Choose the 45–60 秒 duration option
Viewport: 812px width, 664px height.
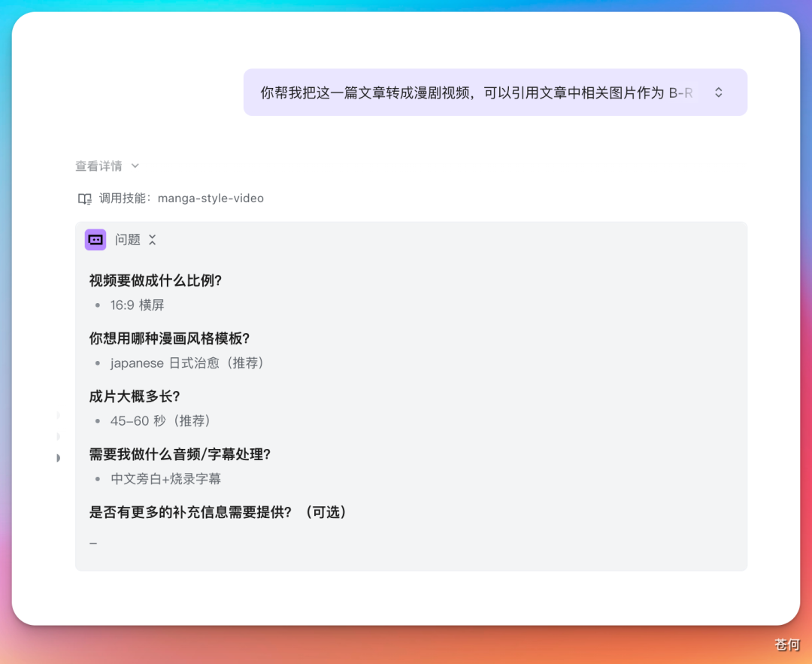(159, 420)
